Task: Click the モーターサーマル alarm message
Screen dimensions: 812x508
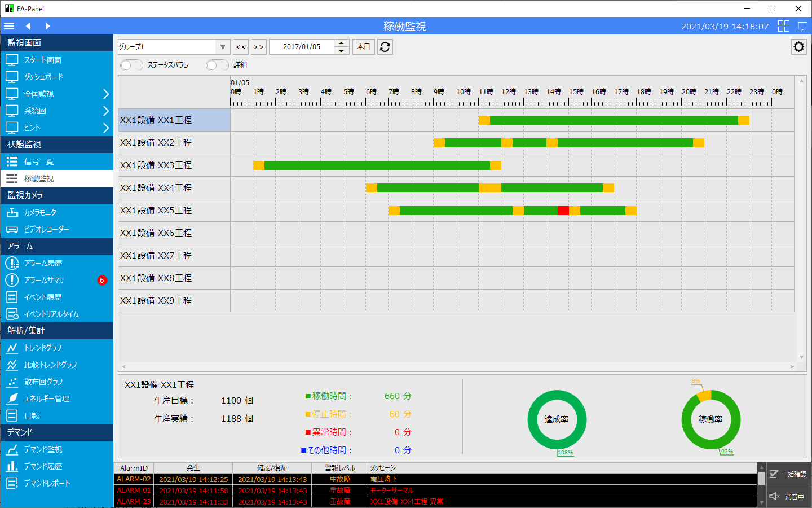Action: click(x=392, y=491)
